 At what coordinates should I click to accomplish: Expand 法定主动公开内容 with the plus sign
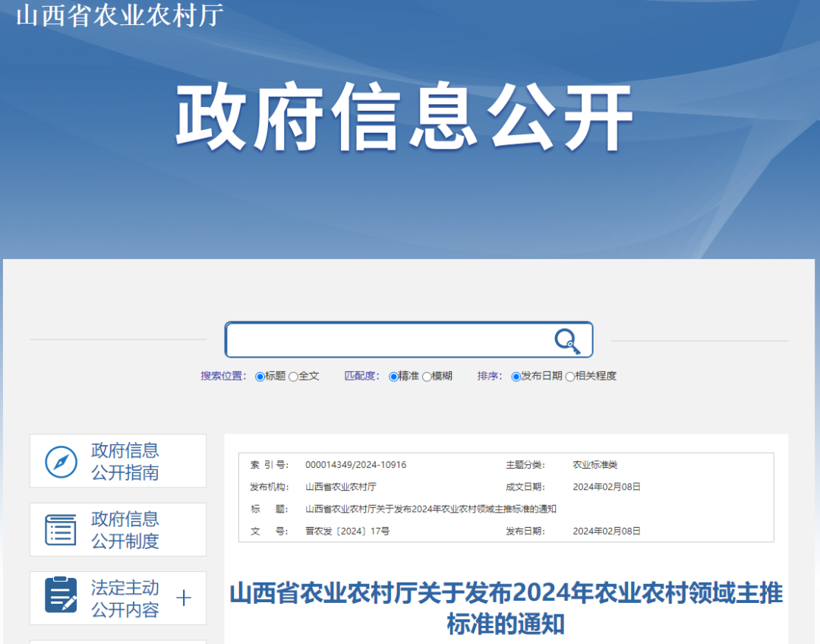coord(184,598)
